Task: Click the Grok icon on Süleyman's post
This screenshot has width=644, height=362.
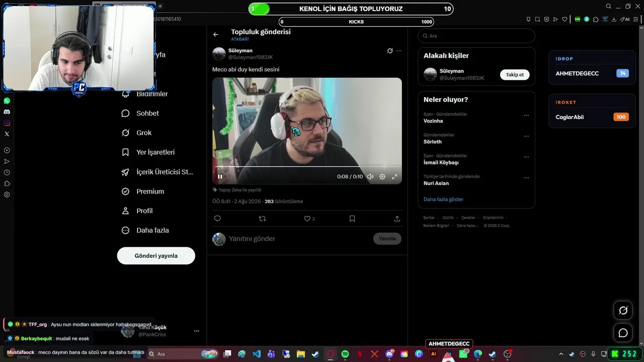Action: click(390, 51)
